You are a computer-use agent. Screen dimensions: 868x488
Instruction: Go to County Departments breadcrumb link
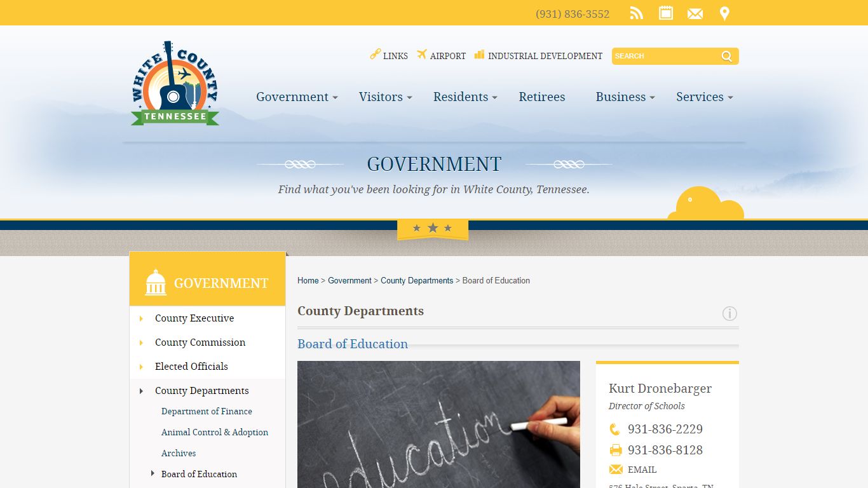[417, 280]
